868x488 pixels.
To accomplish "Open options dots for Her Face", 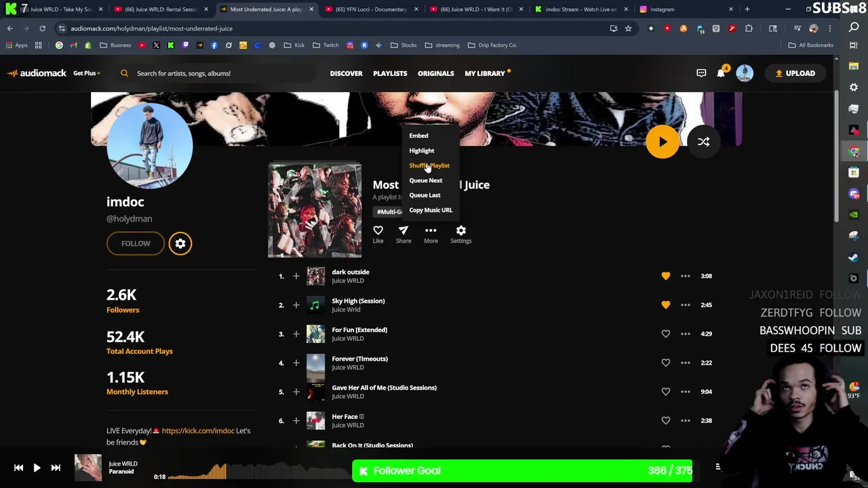I will click(686, 420).
